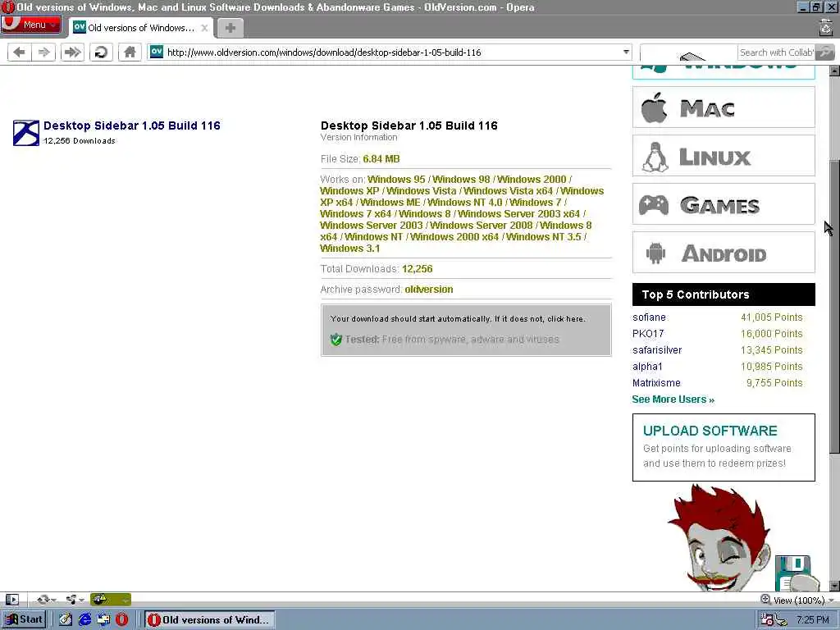
Task: Open the Opera Unite status dropdown
Action: click(75, 600)
